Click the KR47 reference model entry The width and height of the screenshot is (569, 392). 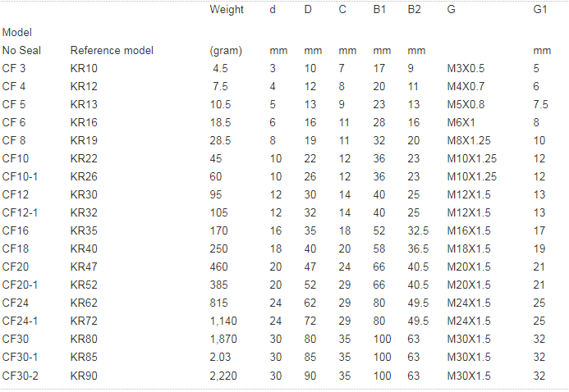pos(84,267)
